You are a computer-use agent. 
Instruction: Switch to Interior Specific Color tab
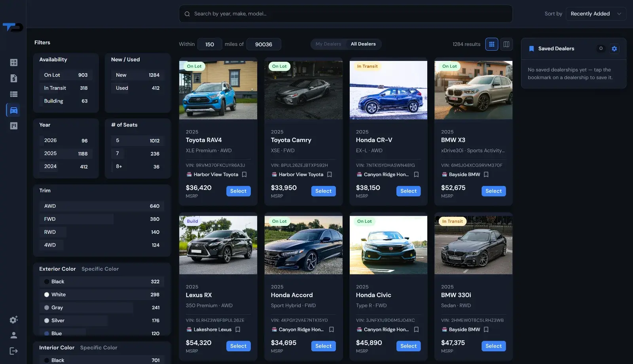(x=99, y=348)
